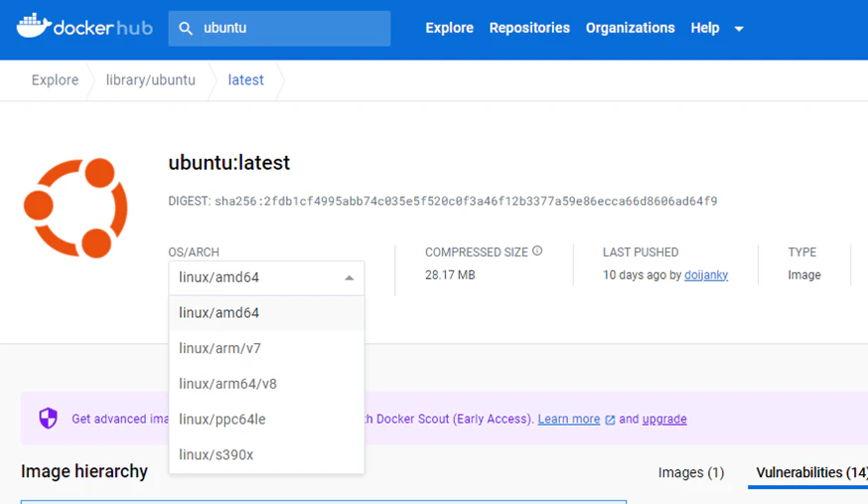This screenshot has width=868, height=504.
Task: Choose linux/arm/v7 from the architecture list
Action: pyautogui.click(x=266, y=348)
